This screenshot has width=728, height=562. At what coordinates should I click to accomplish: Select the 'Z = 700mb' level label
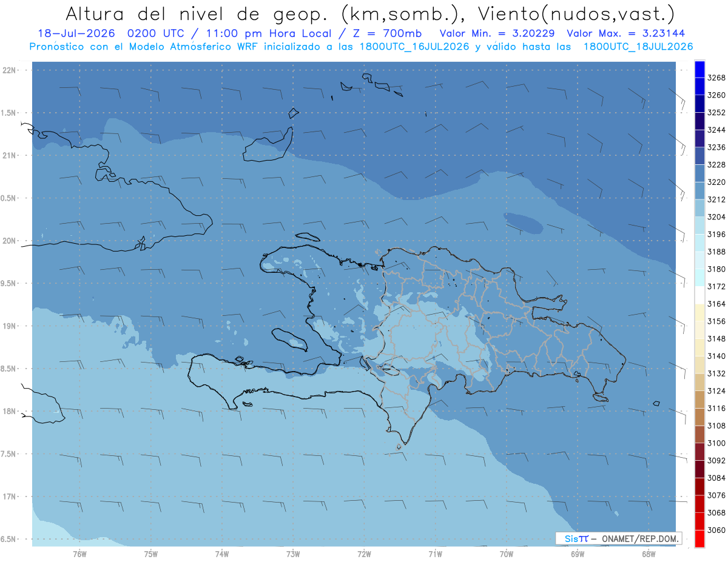point(386,34)
